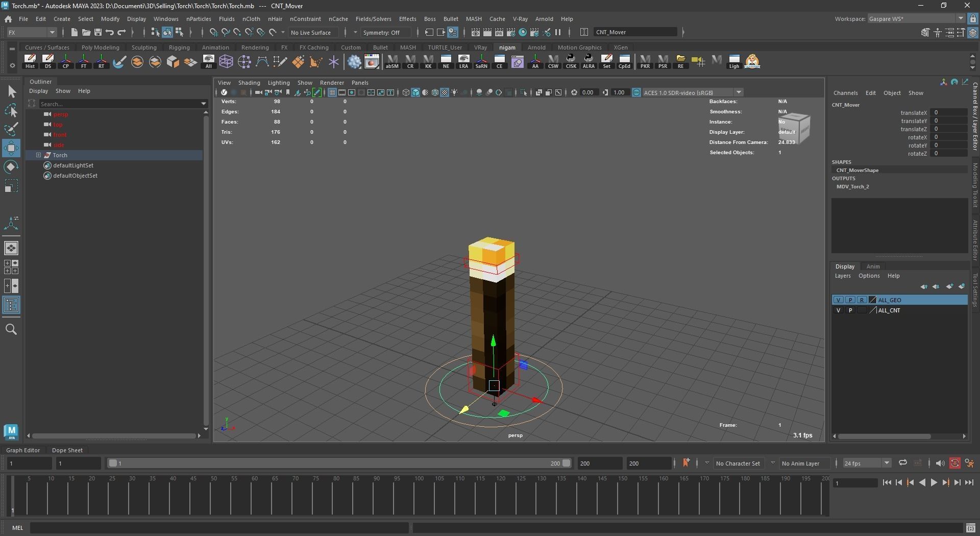This screenshot has height=536, width=980.
Task: Click the Channels menu in Channel Box
Action: click(x=845, y=93)
